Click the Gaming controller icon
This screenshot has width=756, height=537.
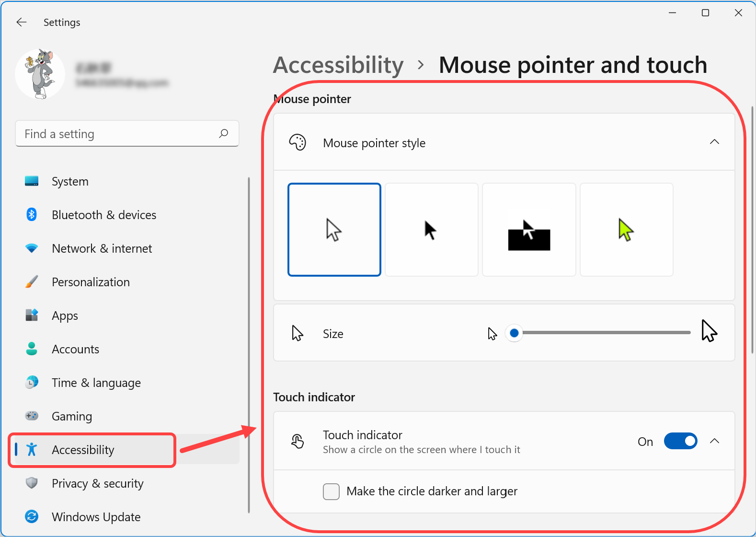[32, 416]
